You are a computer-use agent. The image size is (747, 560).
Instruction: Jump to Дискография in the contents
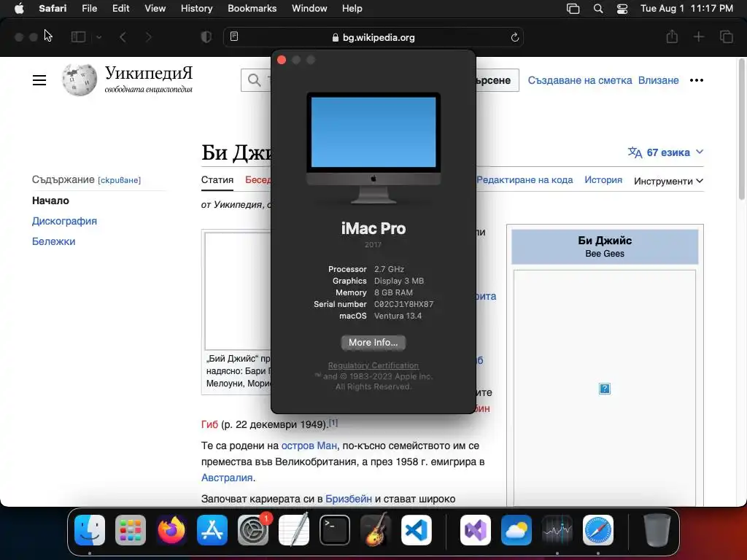pyautogui.click(x=64, y=221)
